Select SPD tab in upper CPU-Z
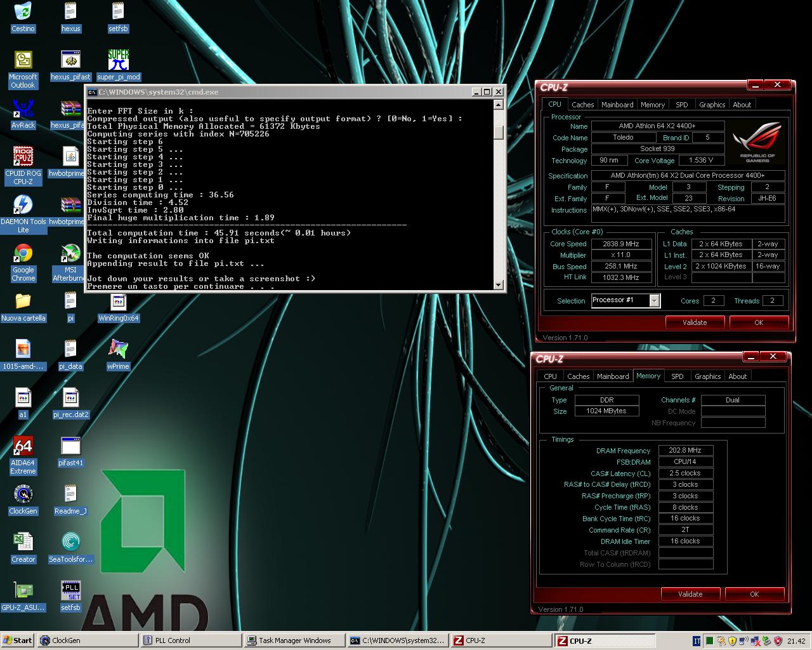This screenshot has height=650, width=812. tap(681, 105)
